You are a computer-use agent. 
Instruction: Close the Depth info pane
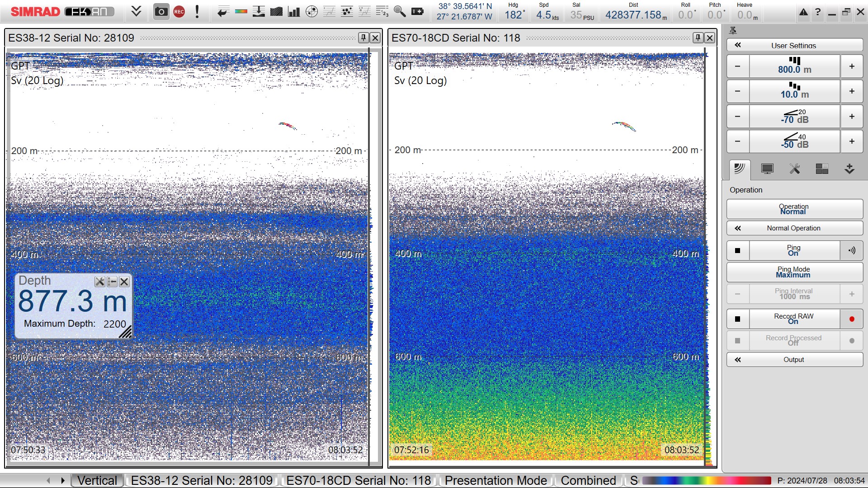pyautogui.click(x=124, y=282)
